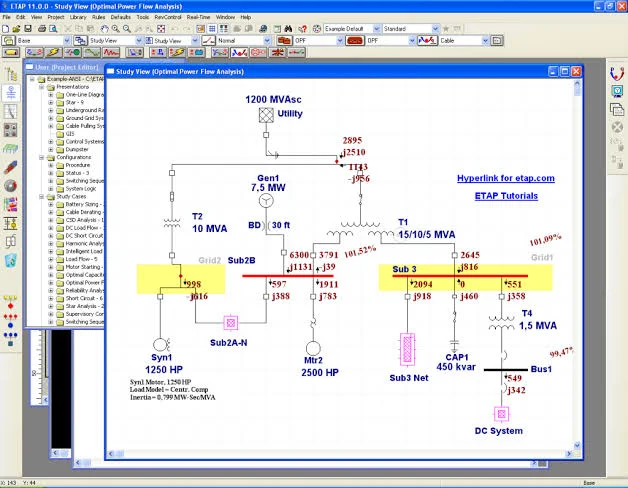Click the Find binoculars icon
628x488 pixels.
click(x=288, y=29)
